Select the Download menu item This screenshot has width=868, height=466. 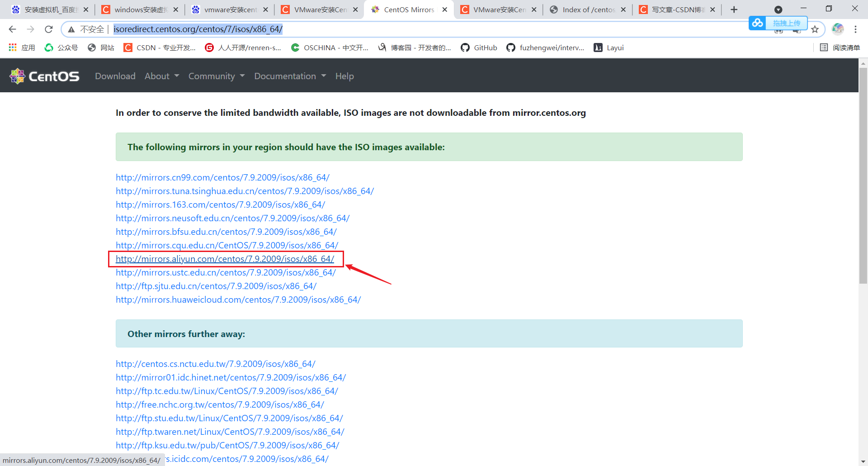point(115,76)
